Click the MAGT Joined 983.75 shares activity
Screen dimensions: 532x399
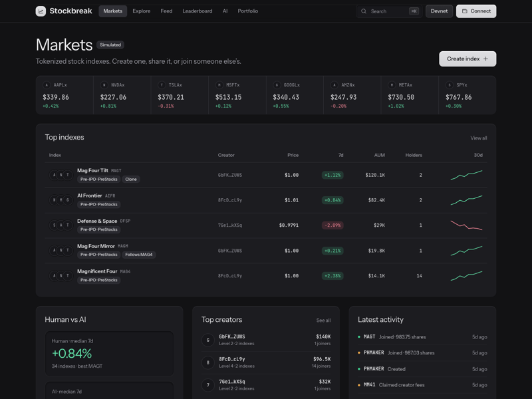point(422,337)
